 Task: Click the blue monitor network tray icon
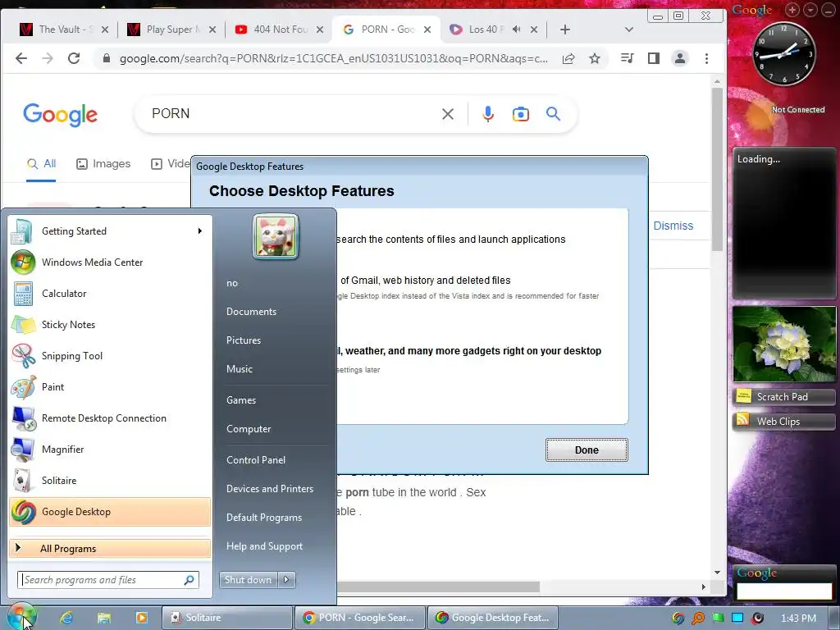(737, 619)
